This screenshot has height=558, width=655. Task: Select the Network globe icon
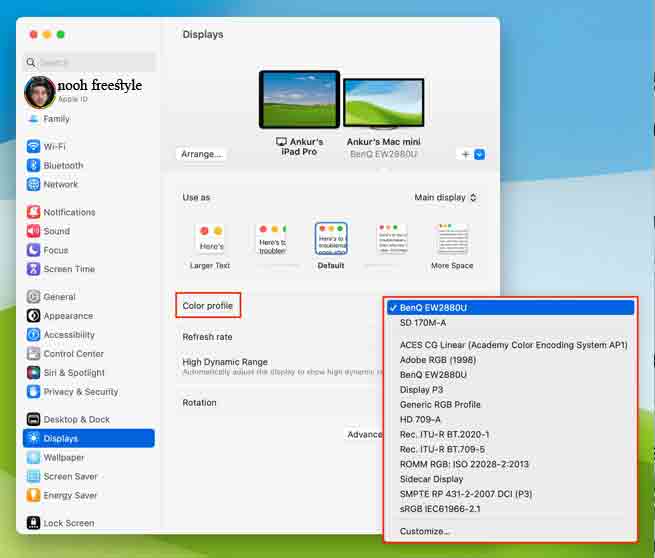(x=33, y=184)
